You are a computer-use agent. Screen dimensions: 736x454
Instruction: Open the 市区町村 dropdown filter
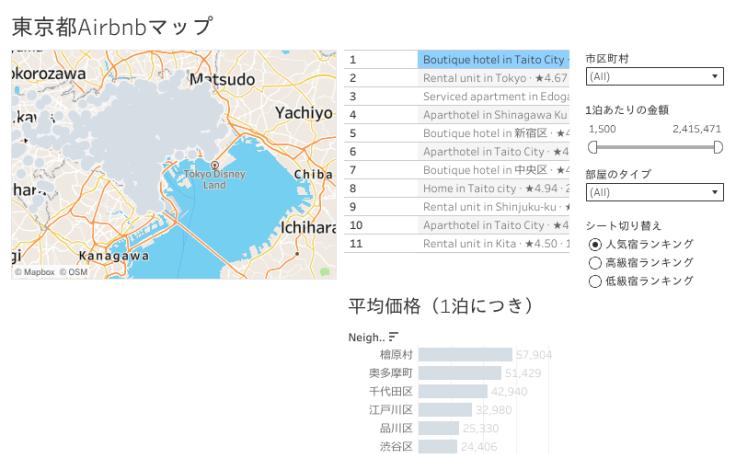coord(655,76)
